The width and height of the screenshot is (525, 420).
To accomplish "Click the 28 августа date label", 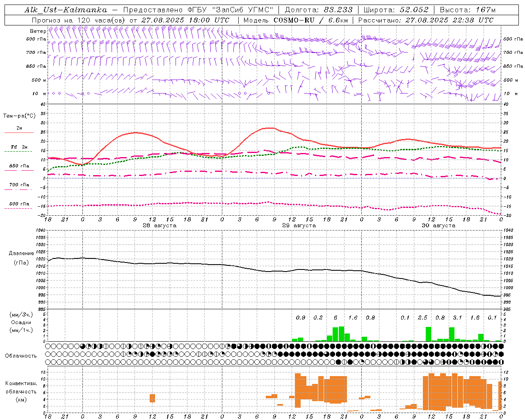I will (160, 226).
